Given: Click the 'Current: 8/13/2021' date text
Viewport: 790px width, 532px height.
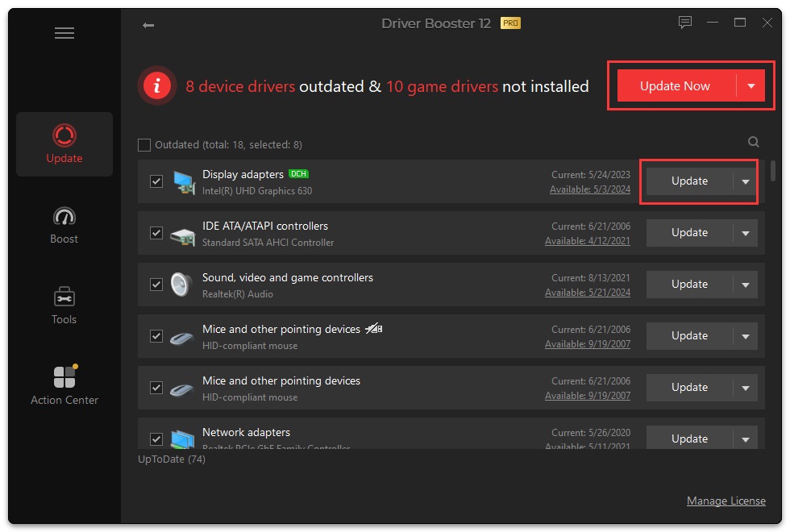Looking at the screenshot, I should 591,278.
